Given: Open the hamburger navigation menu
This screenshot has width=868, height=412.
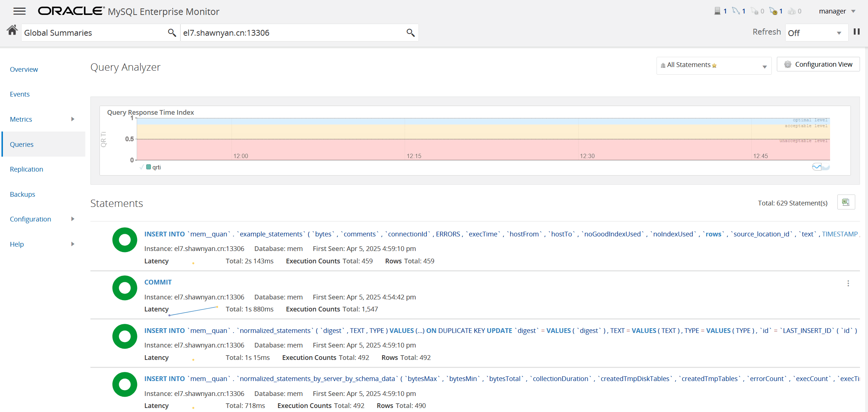Looking at the screenshot, I should 19,11.
